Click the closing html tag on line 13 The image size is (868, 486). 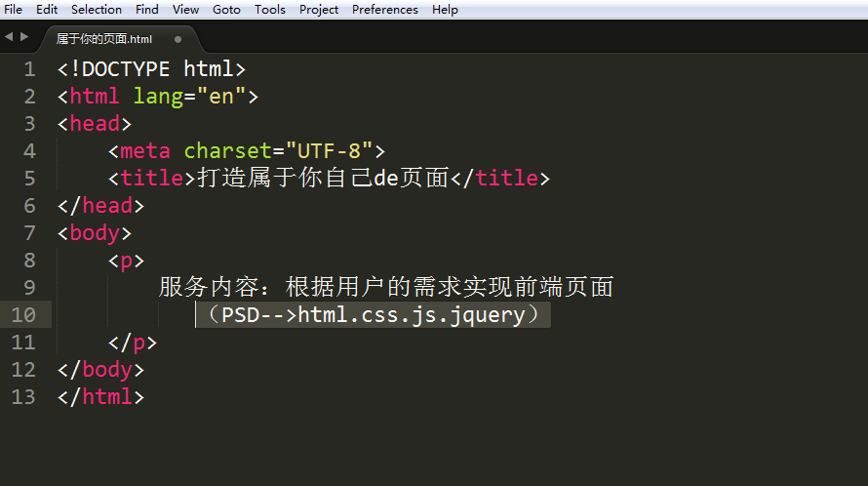click(x=100, y=397)
